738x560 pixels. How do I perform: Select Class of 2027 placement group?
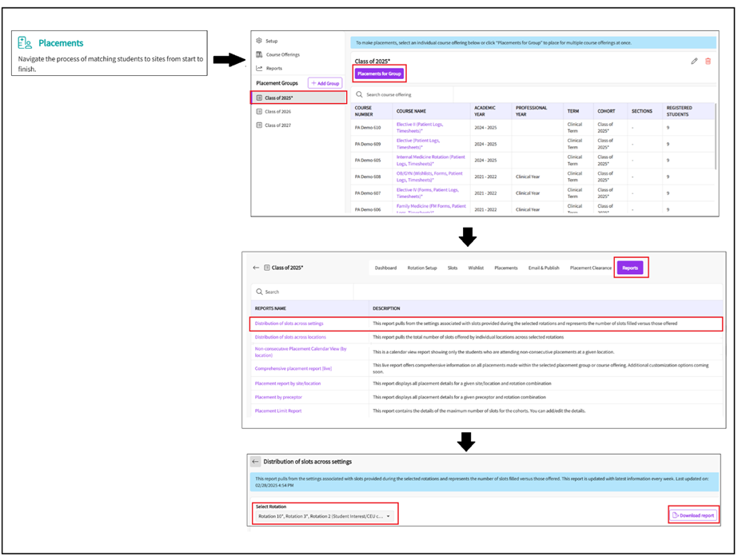277,125
